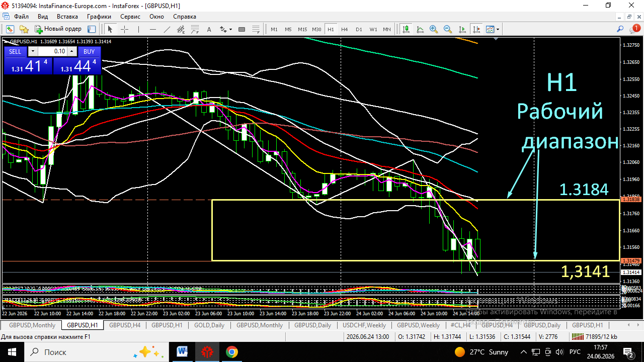Select the trendline tool
Screen dimensions: 644x362
[x=167, y=29]
